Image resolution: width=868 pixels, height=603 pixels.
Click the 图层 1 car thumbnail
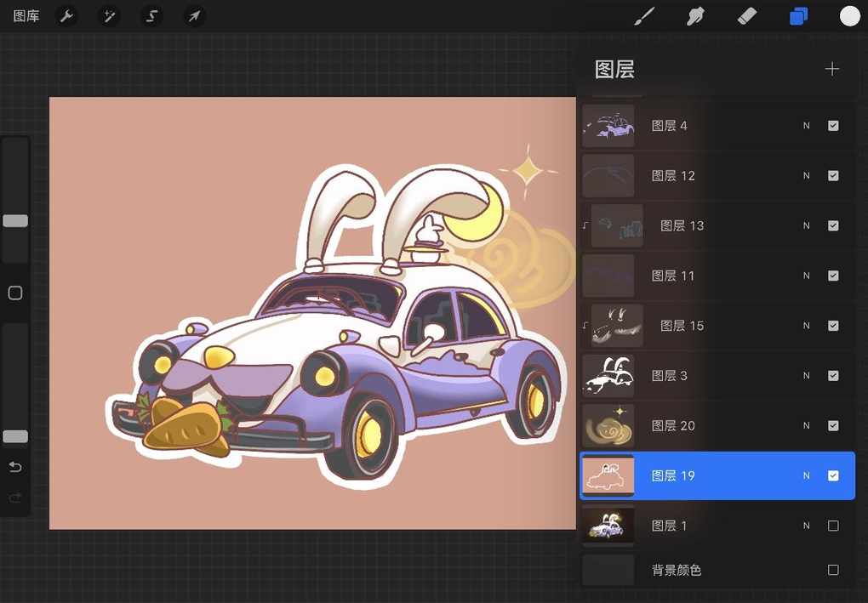[608, 526]
